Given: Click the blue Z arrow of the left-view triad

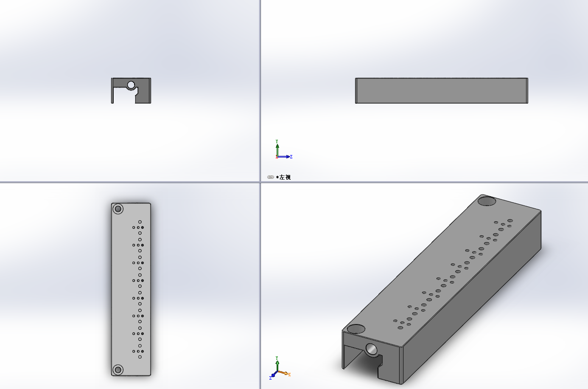Looking at the screenshot, I should point(285,157).
